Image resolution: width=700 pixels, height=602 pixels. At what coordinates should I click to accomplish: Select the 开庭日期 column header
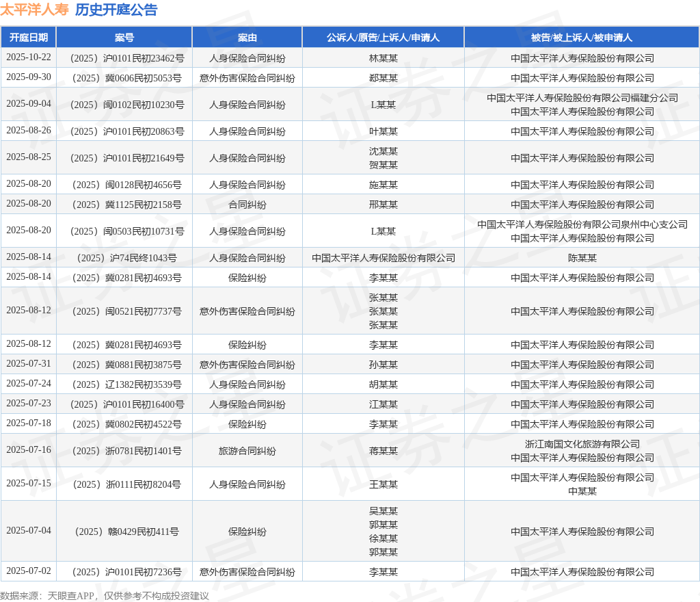pyautogui.click(x=29, y=38)
